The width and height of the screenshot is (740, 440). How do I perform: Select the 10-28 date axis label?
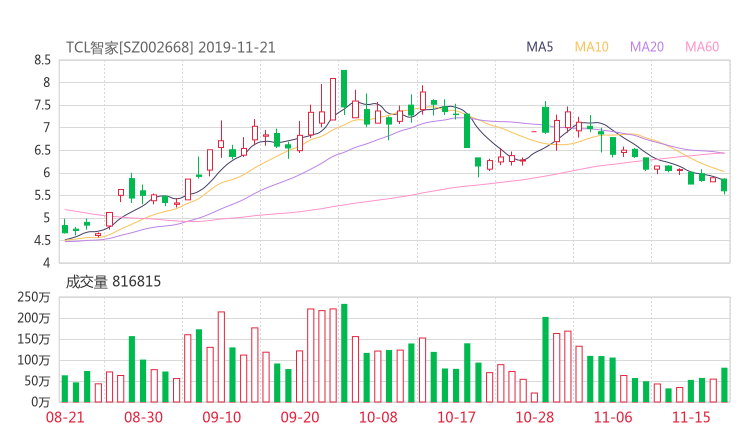tap(534, 417)
